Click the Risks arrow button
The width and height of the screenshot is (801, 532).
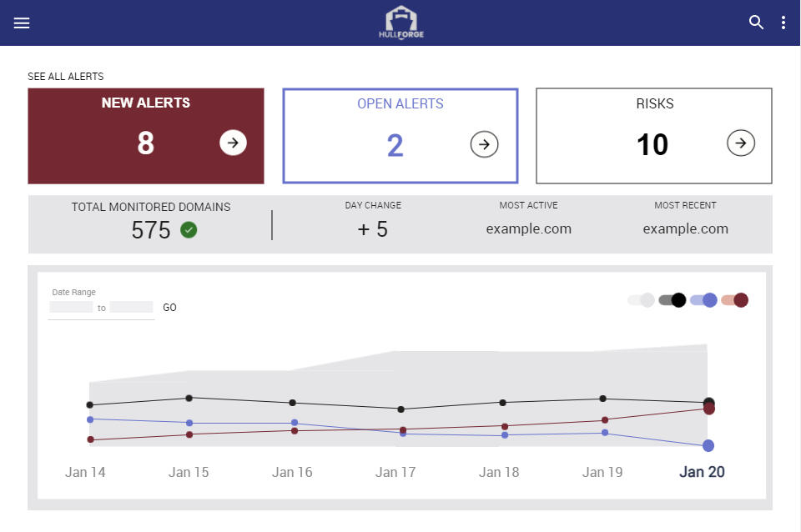click(740, 143)
